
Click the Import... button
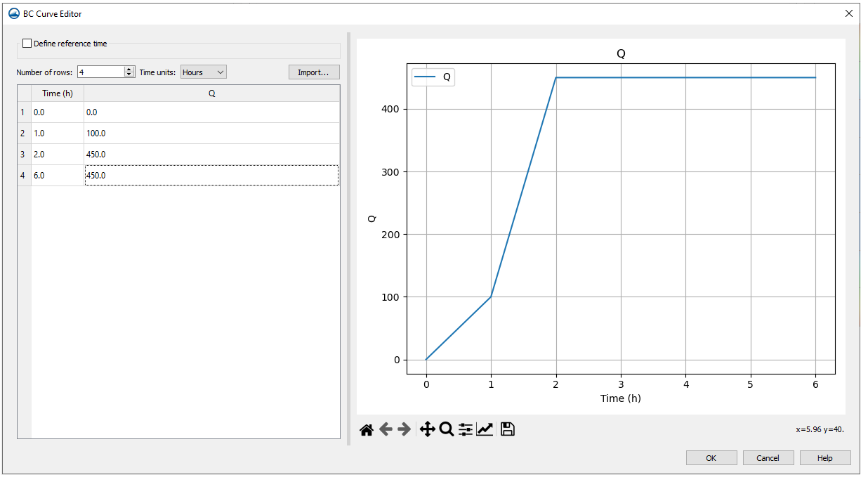[314, 72]
